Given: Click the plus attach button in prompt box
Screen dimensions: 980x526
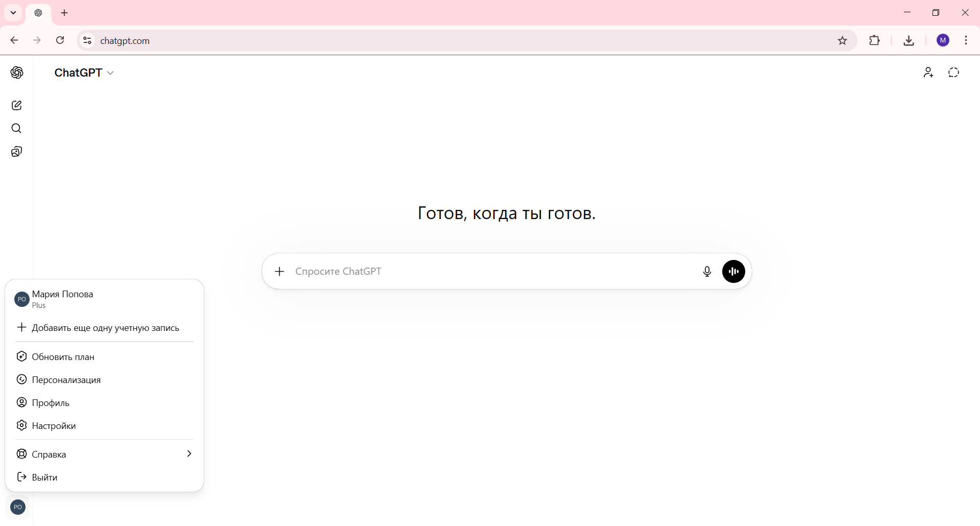Looking at the screenshot, I should click(279, 271).
